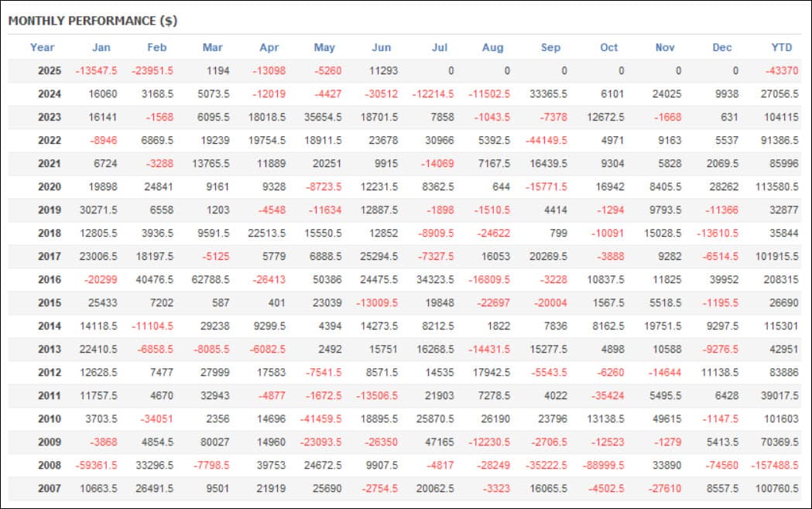Click the 2016 Mar value 62788.5

click(x=211, y=280)
